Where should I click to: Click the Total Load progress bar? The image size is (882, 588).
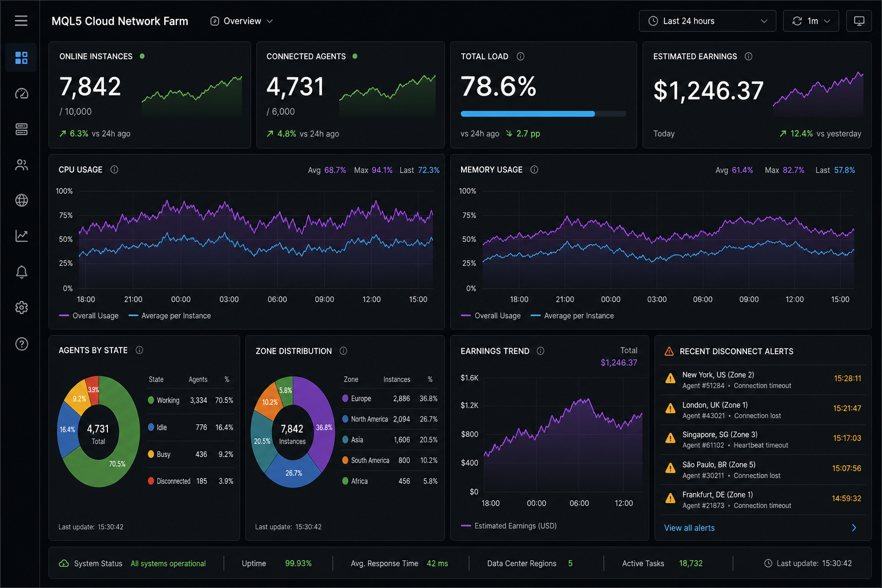click(x=543, y=114)
